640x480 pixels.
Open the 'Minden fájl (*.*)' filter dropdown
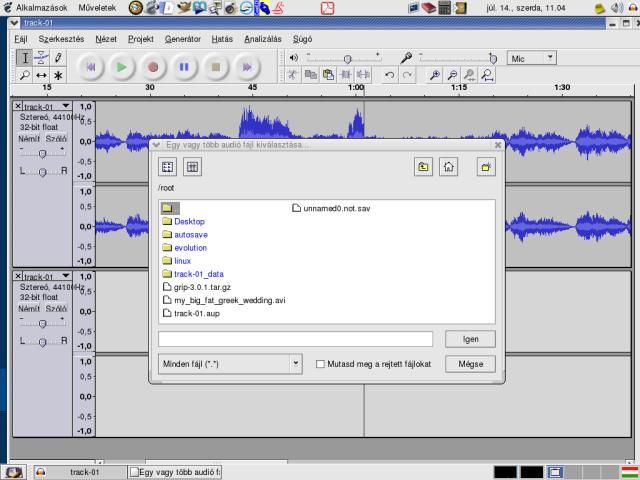tap(230, 364)
